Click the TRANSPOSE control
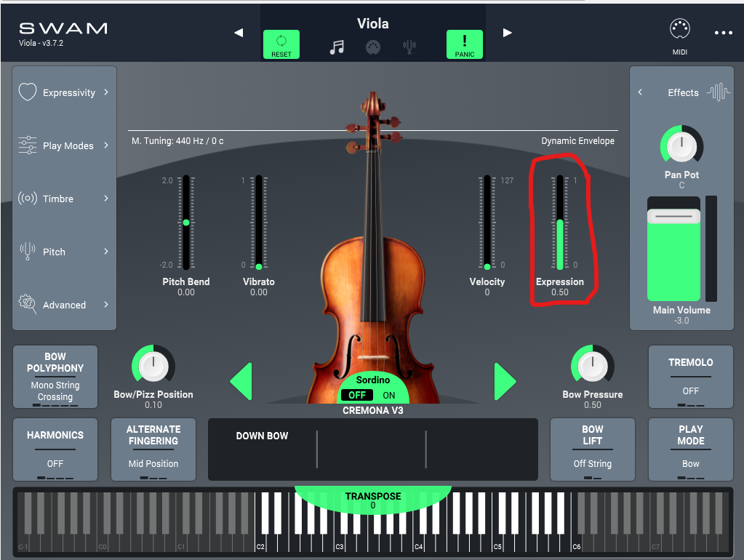The image size is (744, 560). click(x=373, y=500)
